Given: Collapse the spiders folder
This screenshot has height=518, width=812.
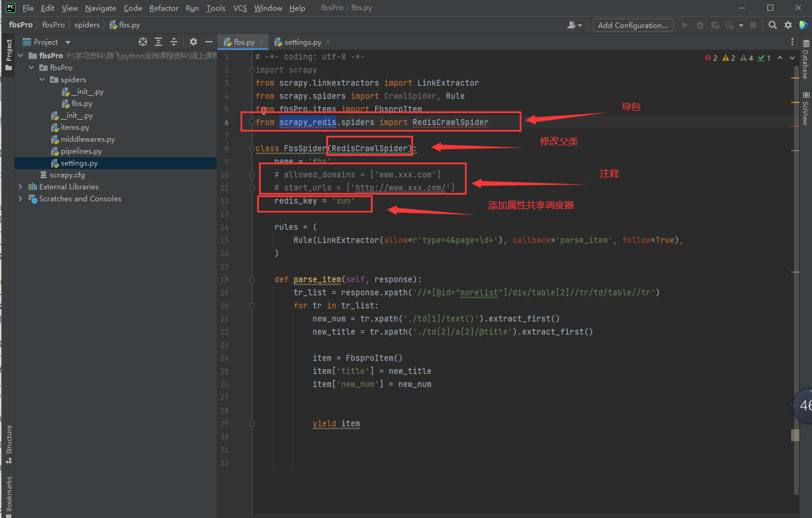Looking at the screenshot, I should pyautogui.click(x=42, y=80).
